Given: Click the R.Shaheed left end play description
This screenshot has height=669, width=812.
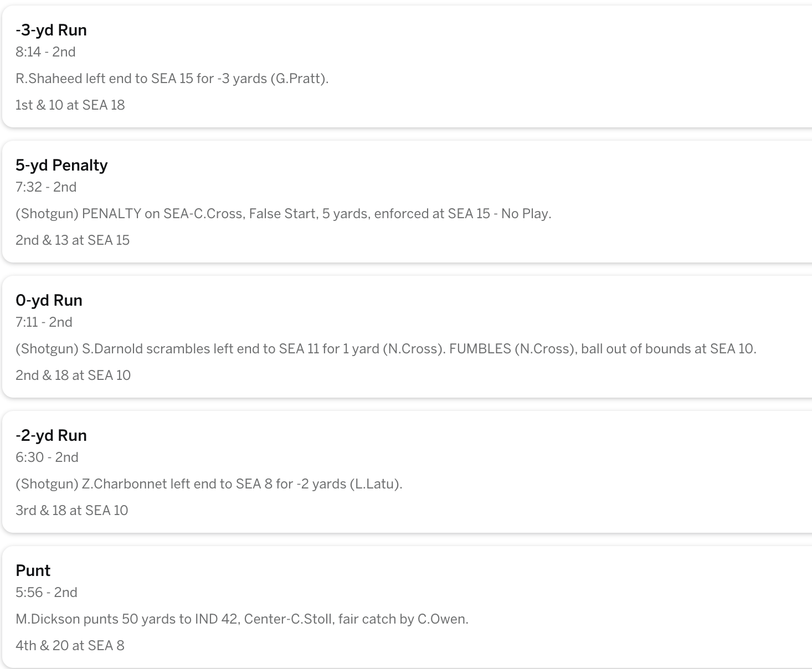Looking at the screenshot, I should 172,79.
